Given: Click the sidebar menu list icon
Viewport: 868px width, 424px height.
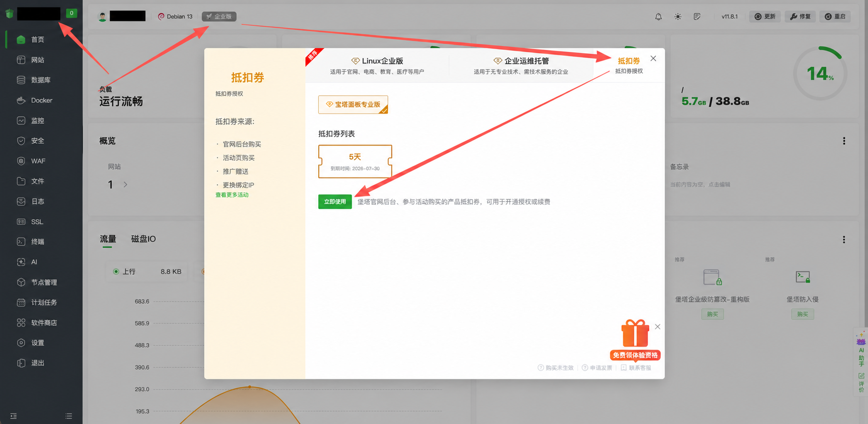Looking at the screenshot, I should pyautogui.click(x=69, y=416).
